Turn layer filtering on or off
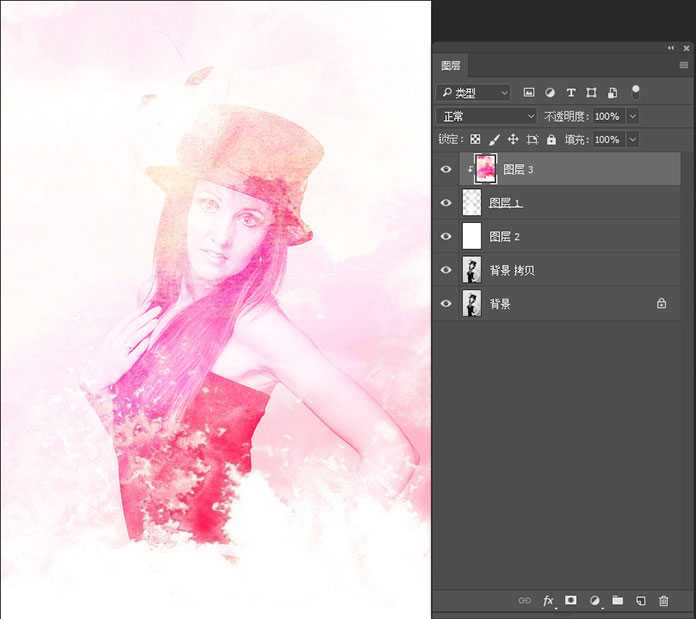The image size is (696, 619). [635, 91]
